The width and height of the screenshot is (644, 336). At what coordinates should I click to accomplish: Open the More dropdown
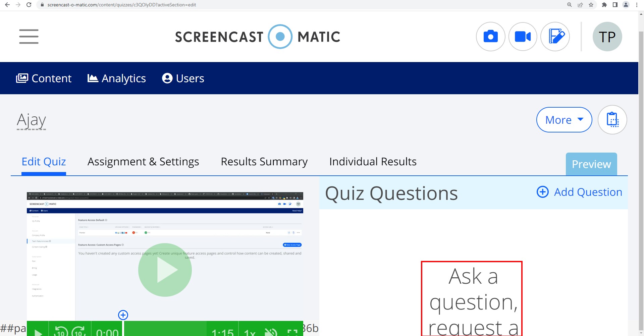click(x=563, y=119)
